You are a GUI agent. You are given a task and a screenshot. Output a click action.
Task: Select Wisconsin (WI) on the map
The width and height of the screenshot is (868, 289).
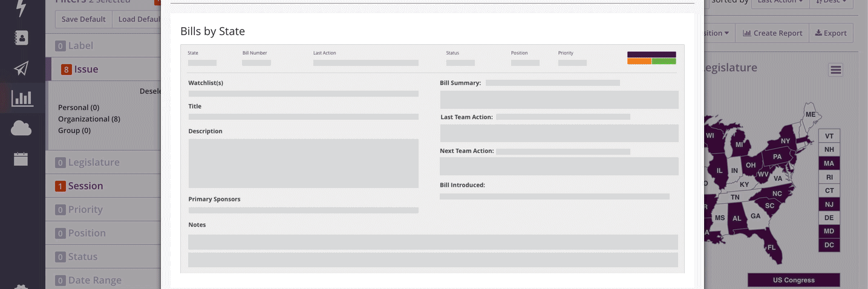coord(710,135)
